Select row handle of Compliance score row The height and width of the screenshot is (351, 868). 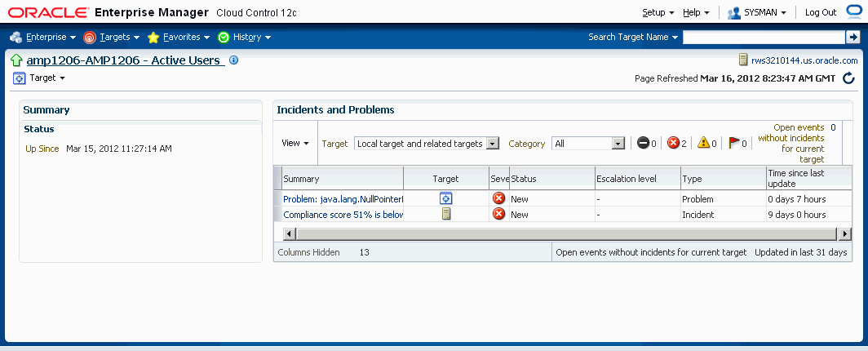coord(278,214)
